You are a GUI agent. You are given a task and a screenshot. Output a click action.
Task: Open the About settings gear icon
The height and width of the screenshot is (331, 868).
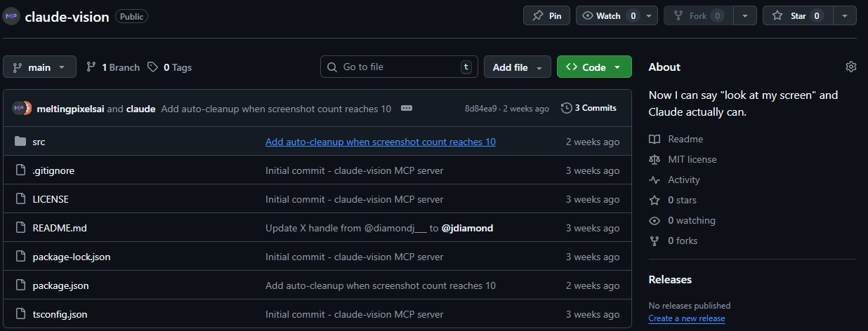pos(851,67)
